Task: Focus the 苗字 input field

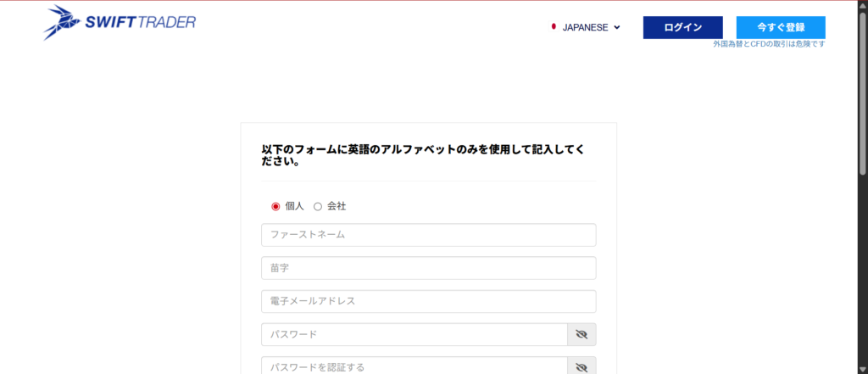Action: 428,268
